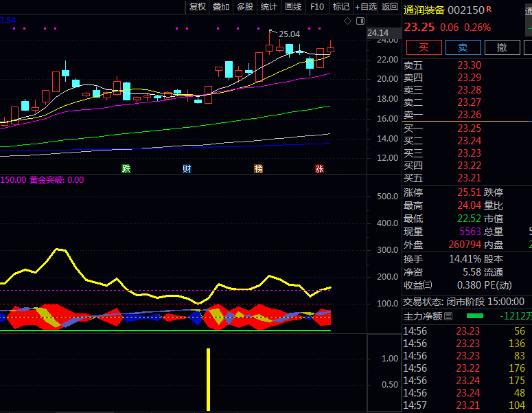Viewport: 532px width, 413px height.
Task: Click the blue 财 marker icon
Action: tap(187, 169)
